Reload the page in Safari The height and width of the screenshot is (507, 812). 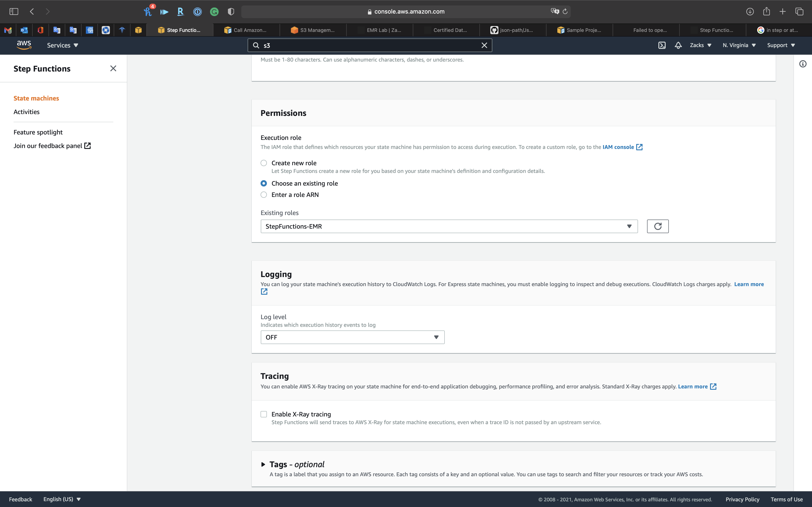[565, 12]
